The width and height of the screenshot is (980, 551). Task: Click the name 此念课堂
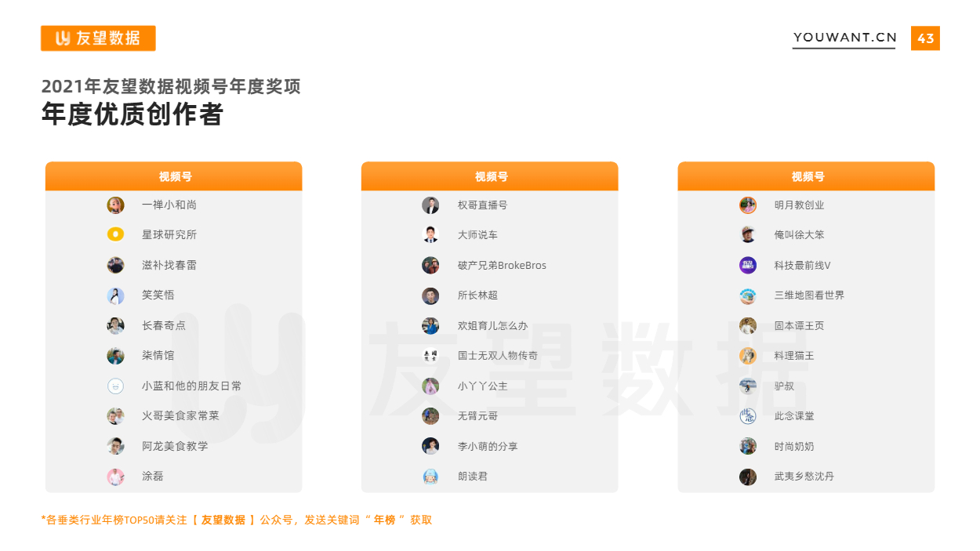click(x=794, y=416)
